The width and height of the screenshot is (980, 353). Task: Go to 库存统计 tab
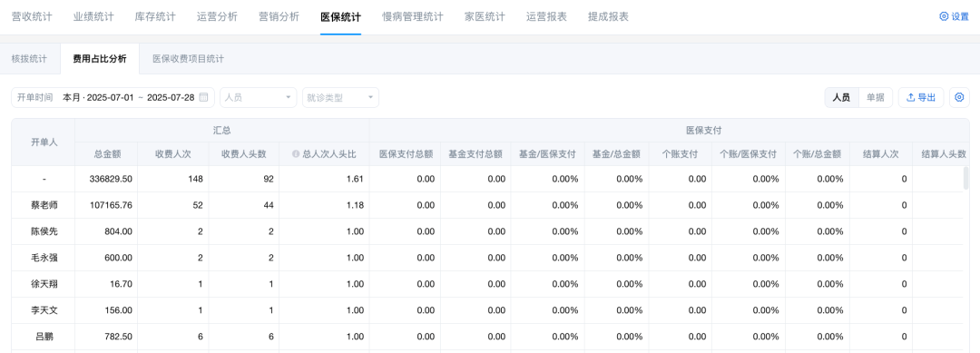click(x=156, y=17)
